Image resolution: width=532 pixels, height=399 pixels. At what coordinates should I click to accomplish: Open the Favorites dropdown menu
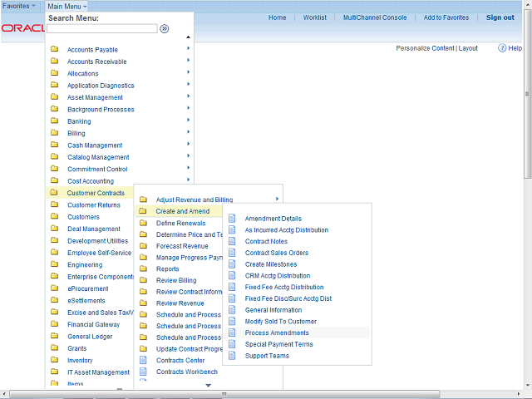[x=20, y=6]
